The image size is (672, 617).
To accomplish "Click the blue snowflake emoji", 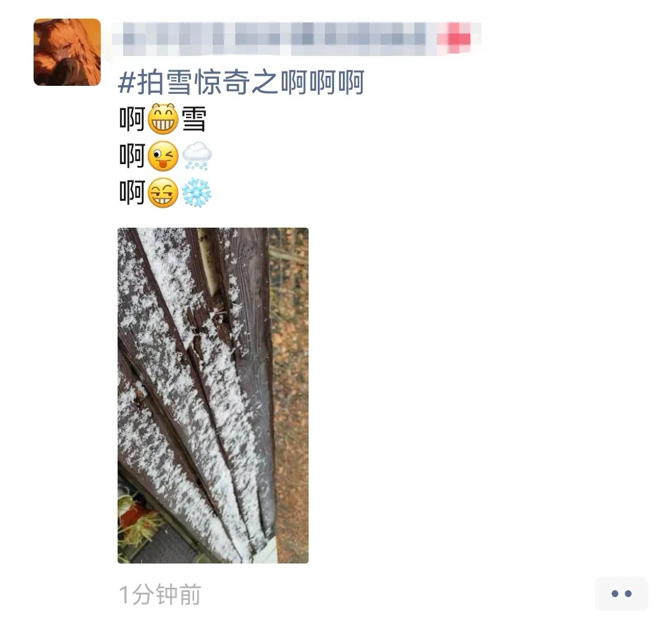I will 197,193.
